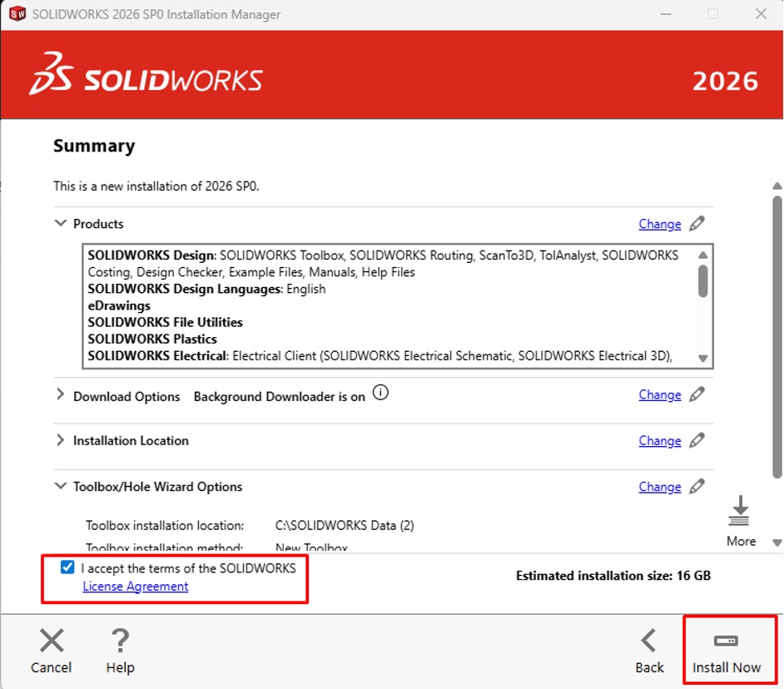Click the Toolbox installation location label
This screenshot has height=689, width=784.
[x=165, y=526]
